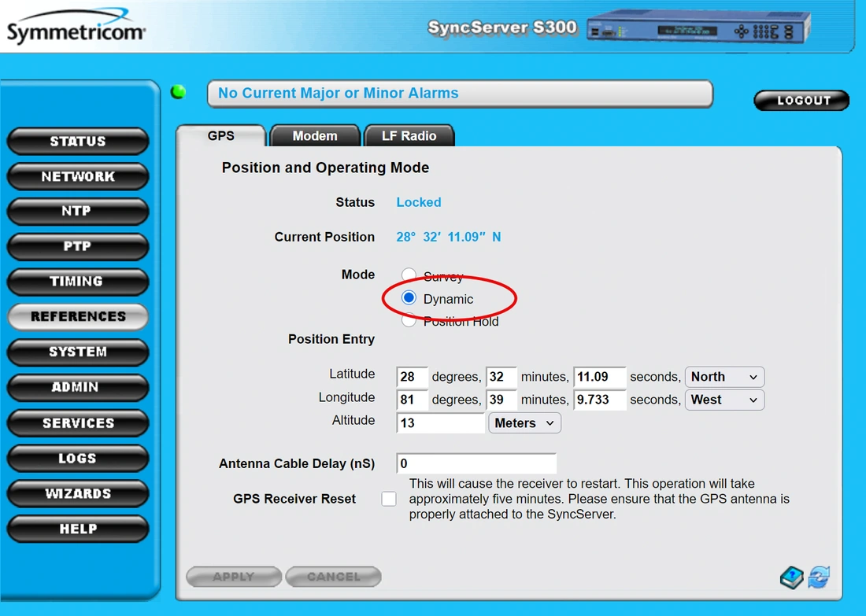Select the Dynamic mode option
Image resolution: width=866 pixels, height=616 pixels.
(409, 298)
